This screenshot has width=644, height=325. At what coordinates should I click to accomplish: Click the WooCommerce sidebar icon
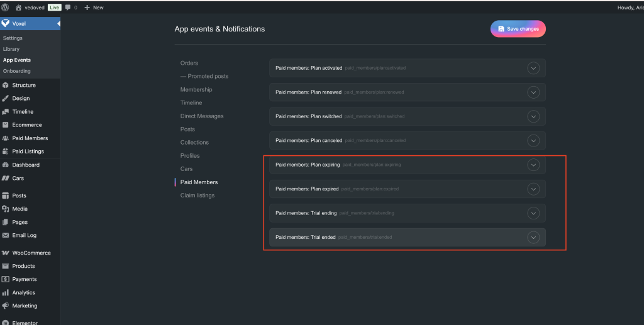coord(6,253)
